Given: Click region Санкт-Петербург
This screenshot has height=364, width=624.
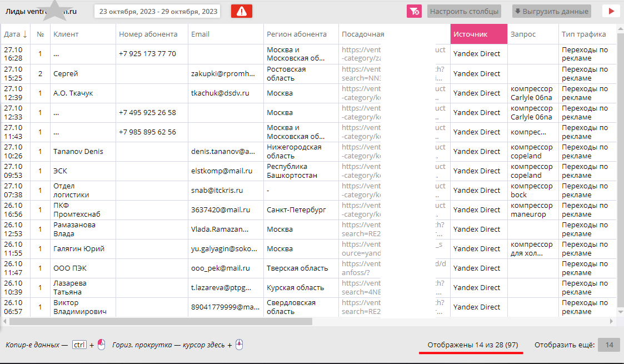Looking at the screenshot, I should click(x=297, y=210).
